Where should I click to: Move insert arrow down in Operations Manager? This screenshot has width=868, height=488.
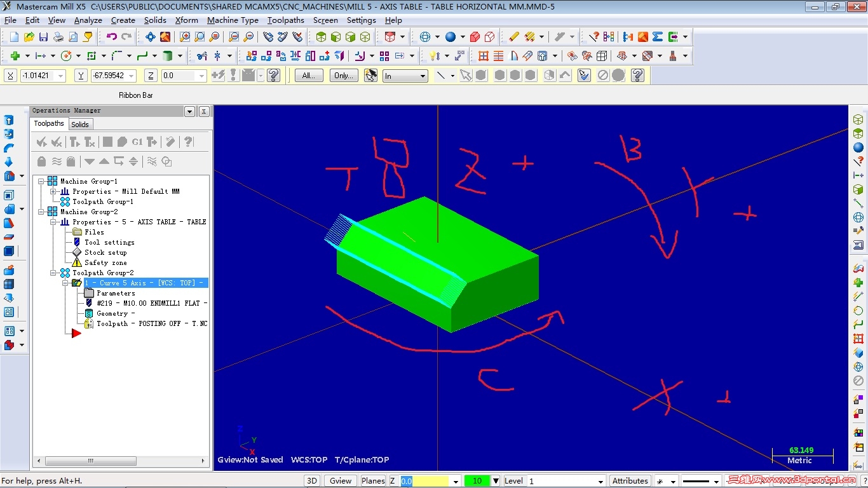(90, 161)
